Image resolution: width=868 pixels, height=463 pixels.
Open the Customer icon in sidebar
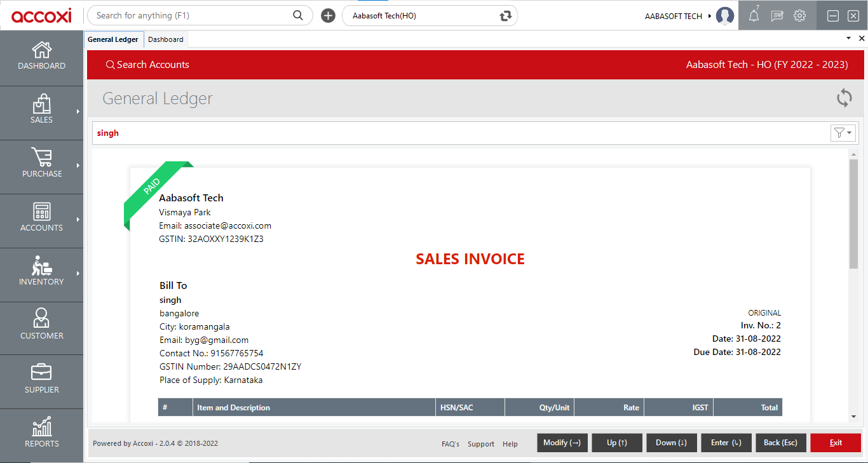41,318
